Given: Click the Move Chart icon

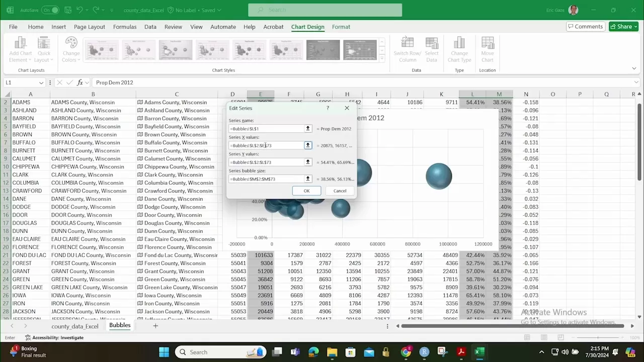Looking at the screenshot, I should coord(487,48).
